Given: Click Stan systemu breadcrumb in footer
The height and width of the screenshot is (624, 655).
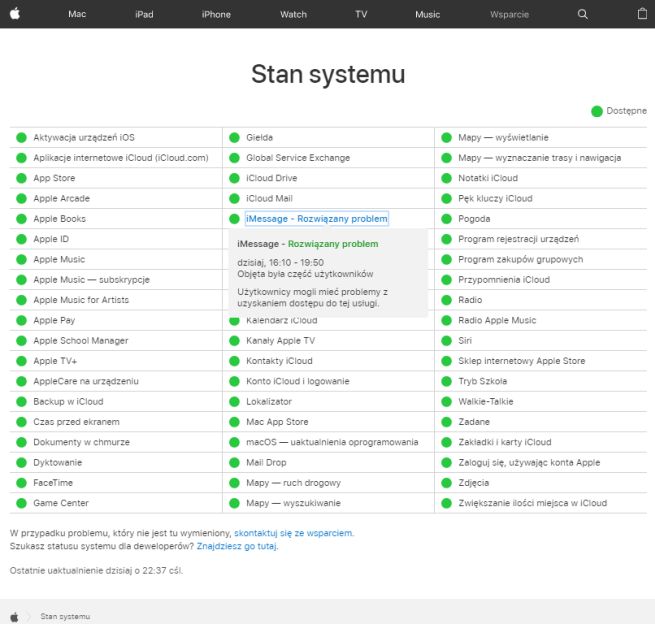Looking at the screenshot, I should click(x=65, y=616).
